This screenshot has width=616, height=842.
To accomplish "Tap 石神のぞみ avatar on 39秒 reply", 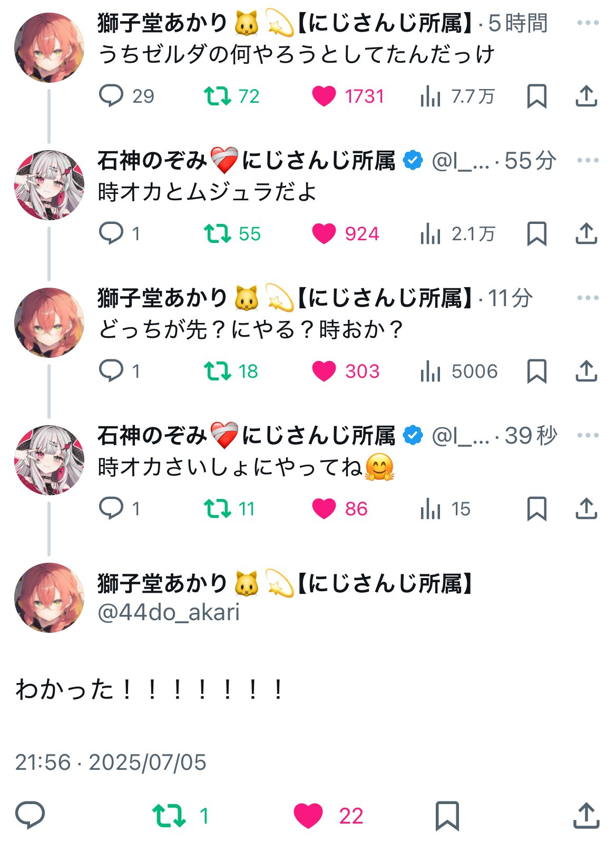I will coord(49,459).
